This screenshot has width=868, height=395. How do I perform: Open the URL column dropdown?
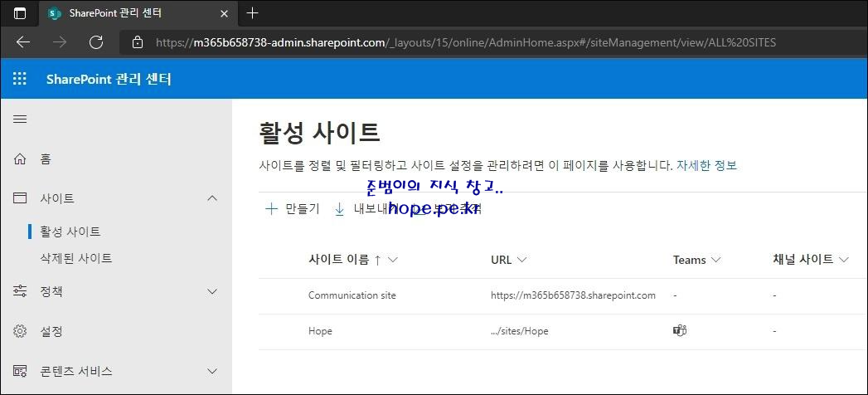coord(521,260)
